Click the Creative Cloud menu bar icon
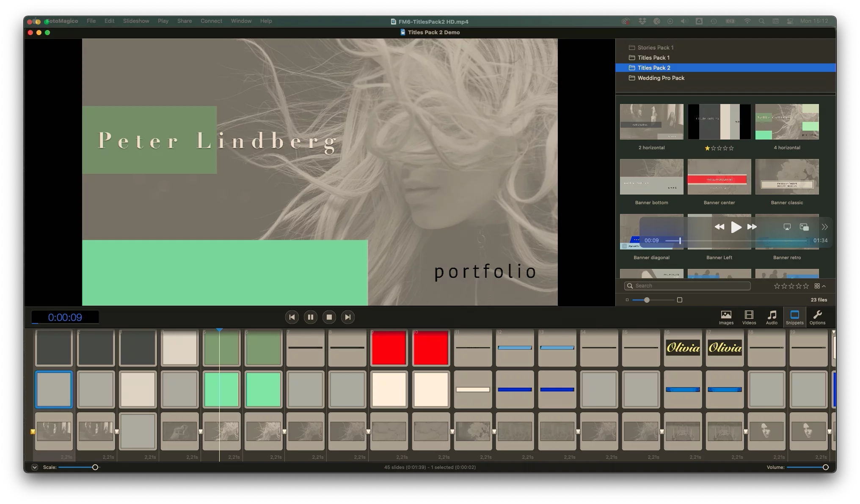Viewport: 860px width, 504px height. [x=626, y=21]
